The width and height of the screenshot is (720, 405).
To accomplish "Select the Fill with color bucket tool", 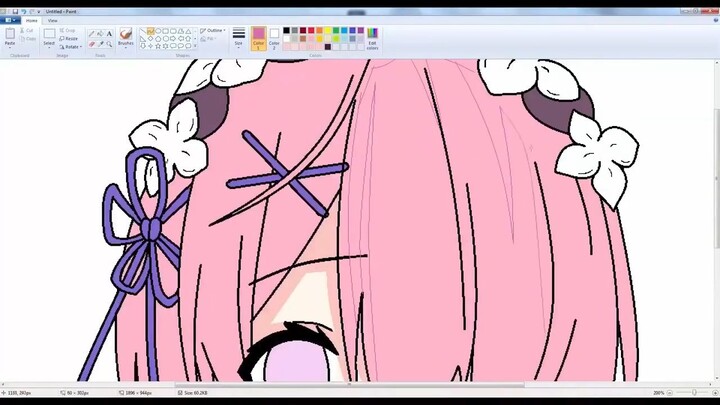I will pos(100,34).
